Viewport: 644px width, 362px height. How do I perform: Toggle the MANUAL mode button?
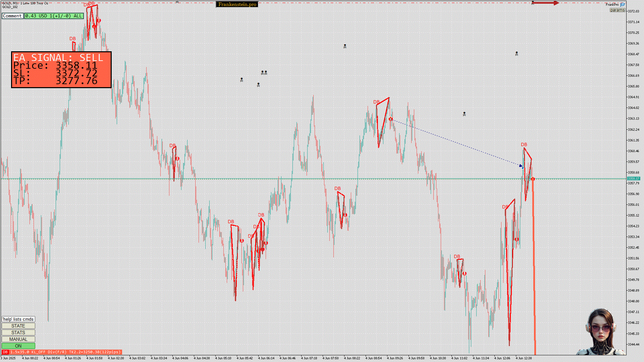[x=18, y=339]
